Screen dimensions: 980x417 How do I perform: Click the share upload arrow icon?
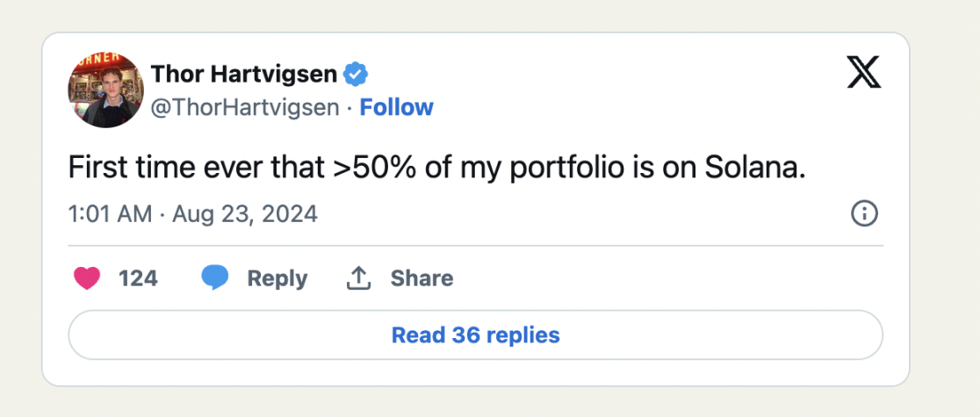(357, 278)
